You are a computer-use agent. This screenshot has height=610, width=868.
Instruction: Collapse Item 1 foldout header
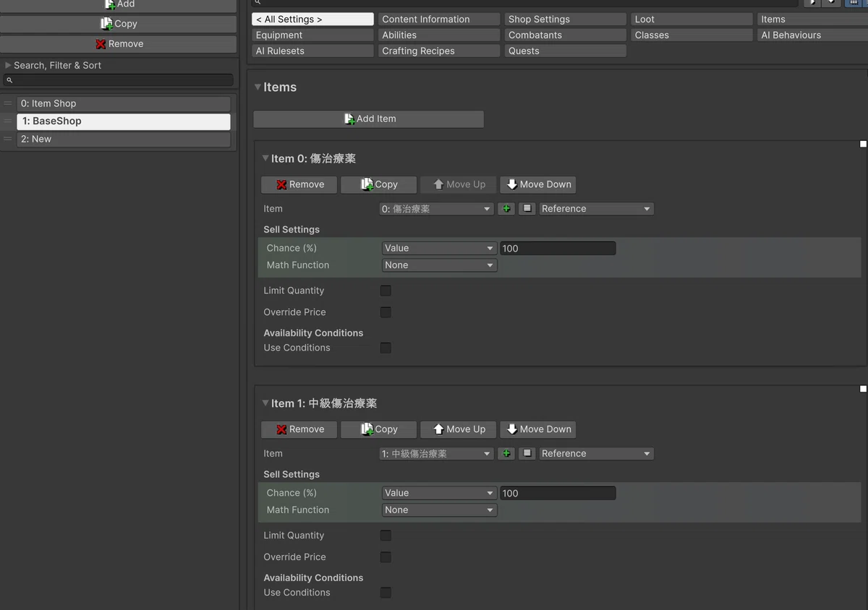click(x=265, y=403)
